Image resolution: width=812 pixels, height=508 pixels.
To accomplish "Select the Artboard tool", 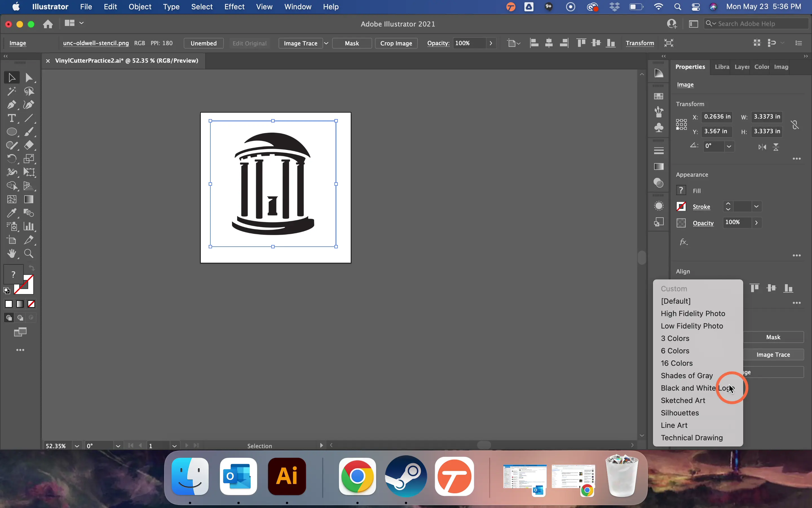I will click(12, 240).
